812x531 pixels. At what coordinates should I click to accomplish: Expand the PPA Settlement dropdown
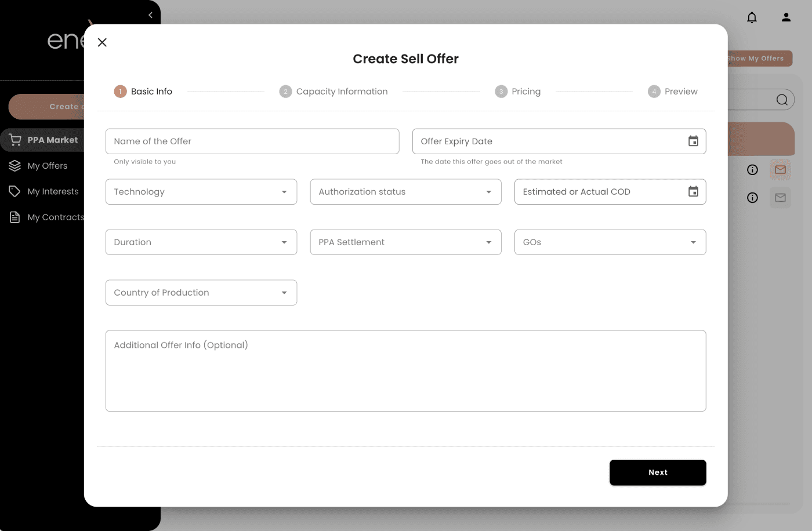406,242
